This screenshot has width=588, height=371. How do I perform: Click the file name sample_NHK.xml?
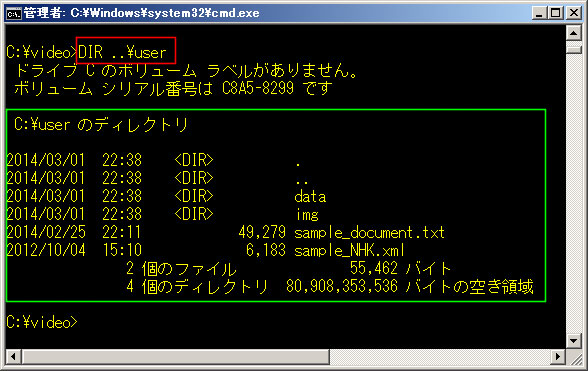pos(350,251)
